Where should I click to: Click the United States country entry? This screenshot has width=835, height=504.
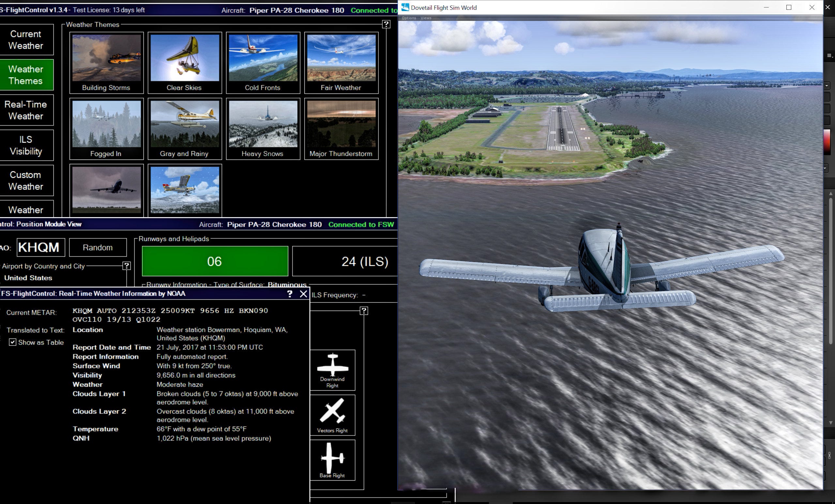pos(28,278)
